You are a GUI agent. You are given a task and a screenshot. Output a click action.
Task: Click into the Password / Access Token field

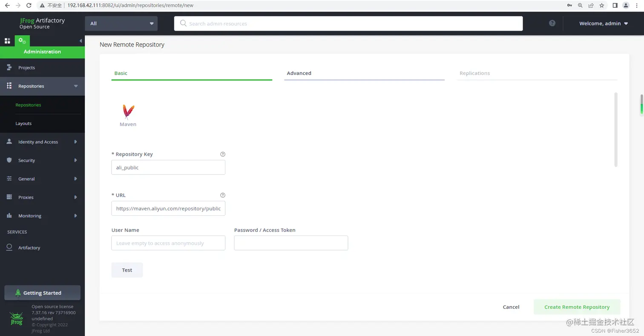(291, 243)
